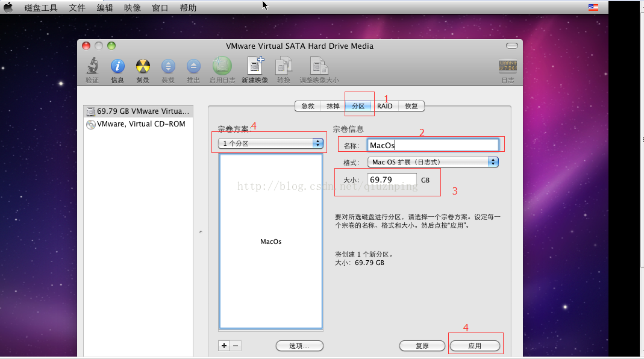Open the Apple menu
644x359 pixels.
(x=8, y=7)
